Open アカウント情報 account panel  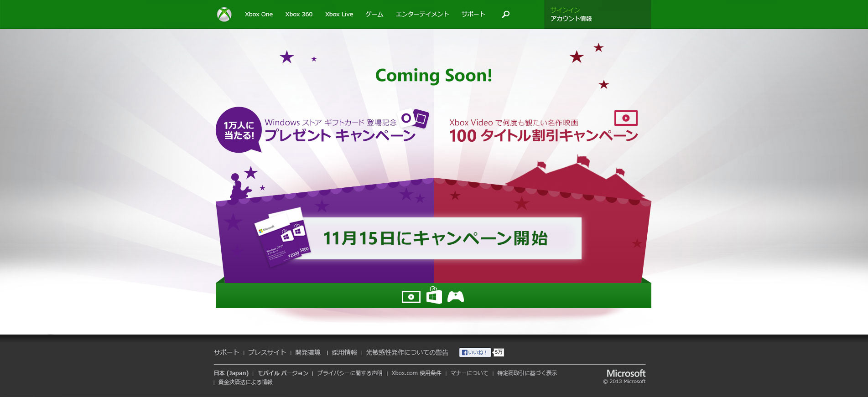[x=571, y=19]
